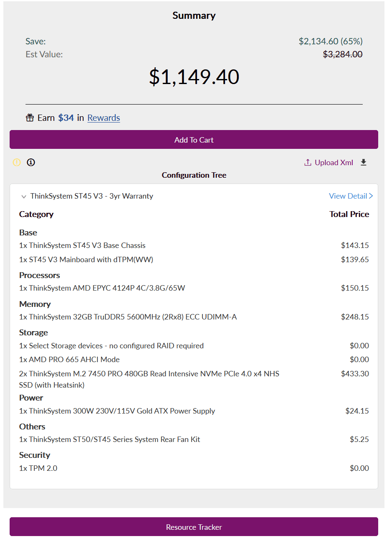Select the Rear Fan Kit line item
This screenshot has width=392, height=544.
click(x=110, y=439)
